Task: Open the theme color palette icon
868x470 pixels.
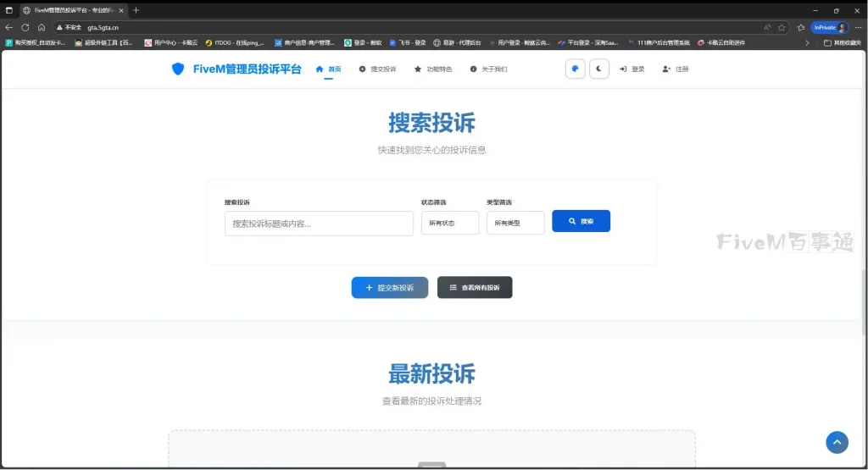Action: [x=576, y=69]
